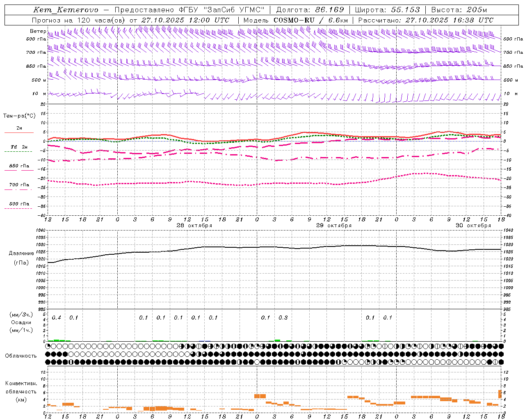Click the Высота: 205м header value

click(459, 10)
